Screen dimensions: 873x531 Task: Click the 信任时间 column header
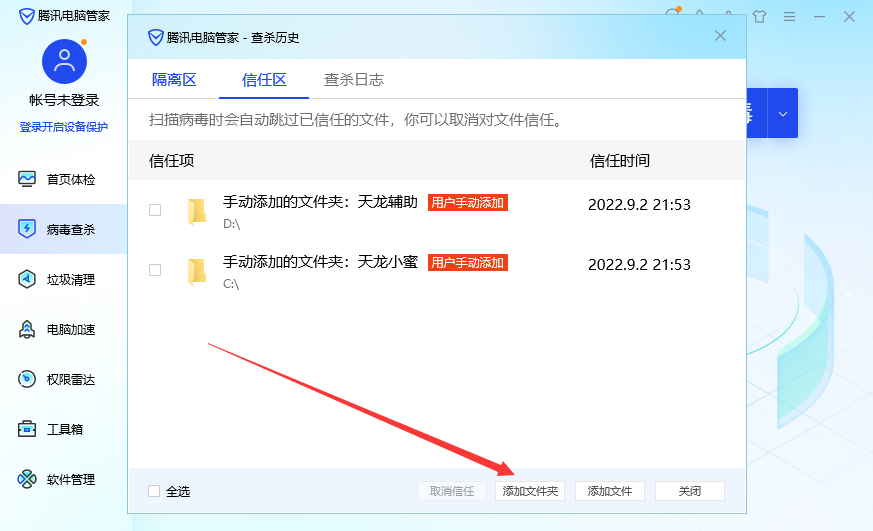620,161
